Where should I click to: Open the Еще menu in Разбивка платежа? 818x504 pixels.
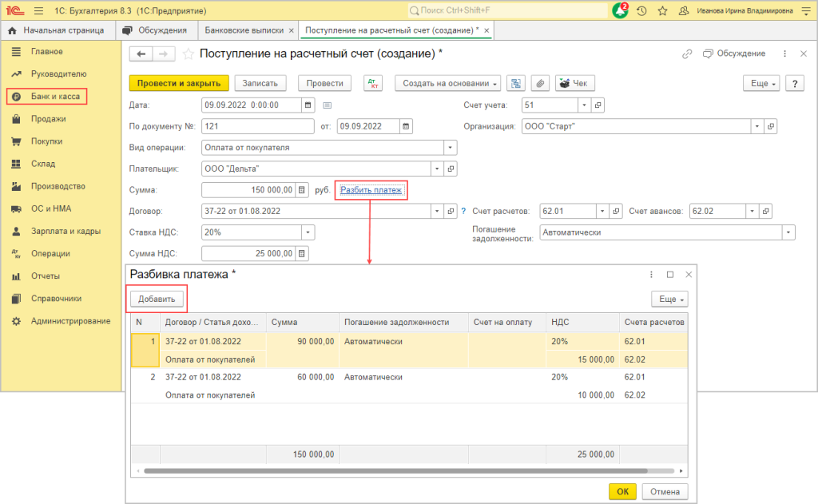point(670,299)
